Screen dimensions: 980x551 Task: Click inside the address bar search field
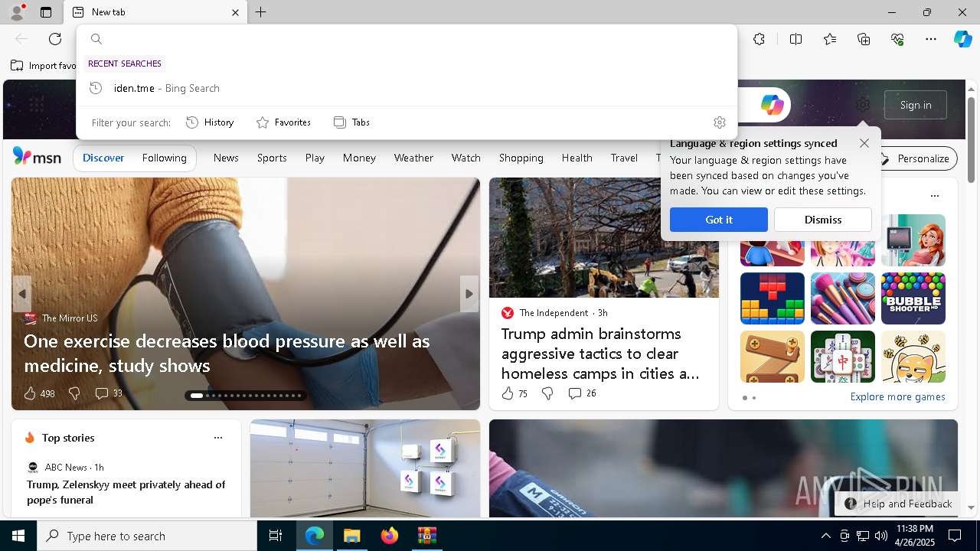(413, 39)
